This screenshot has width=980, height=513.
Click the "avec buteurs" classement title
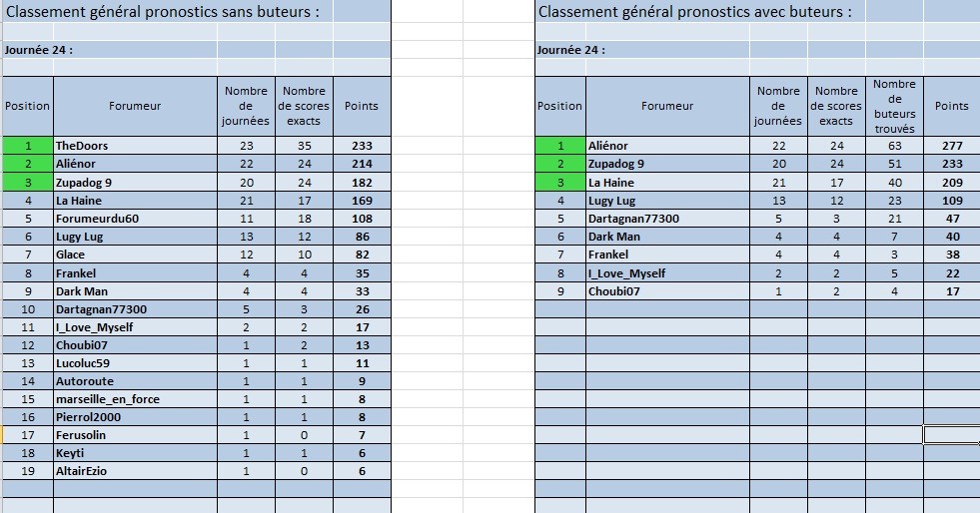695,12
